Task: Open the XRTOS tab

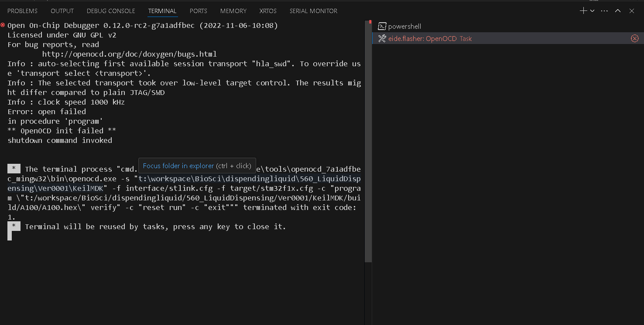Action: 268,11
